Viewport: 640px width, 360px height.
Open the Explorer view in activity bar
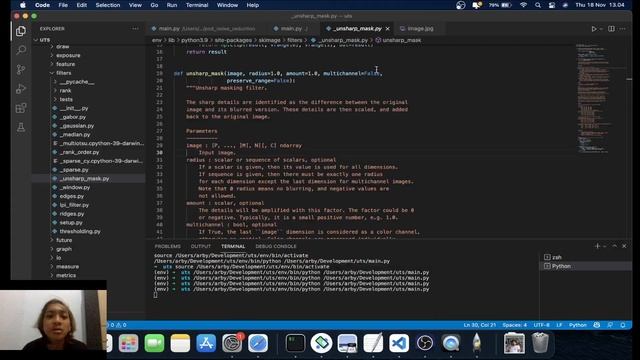click(21, 31)
